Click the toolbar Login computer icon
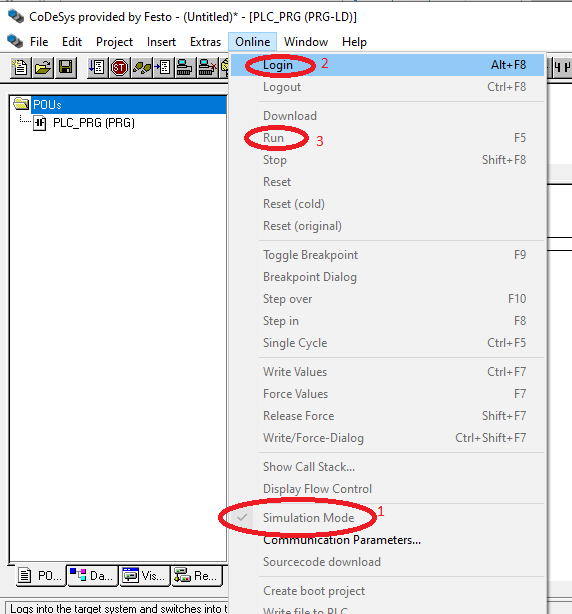Image resolution: width=572 pixels, height=614 pixels. click(x=184, y=68)
